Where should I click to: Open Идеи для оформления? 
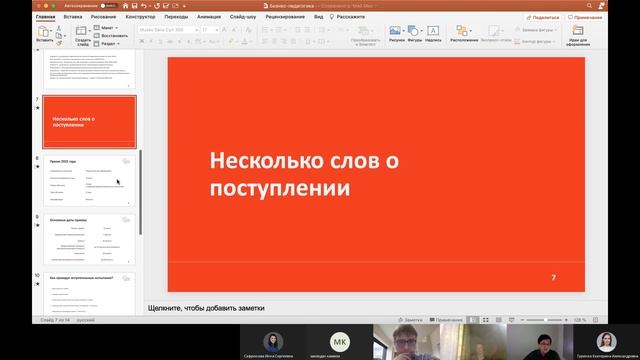point(578,36)
